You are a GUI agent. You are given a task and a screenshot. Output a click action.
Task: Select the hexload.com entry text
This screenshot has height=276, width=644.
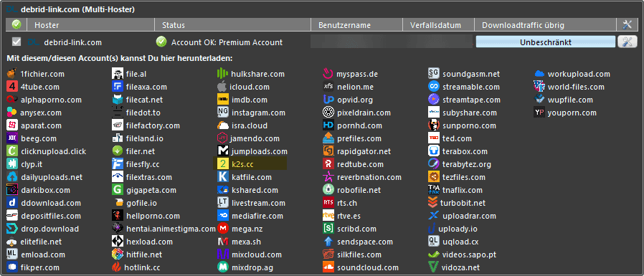click(149, 242)
